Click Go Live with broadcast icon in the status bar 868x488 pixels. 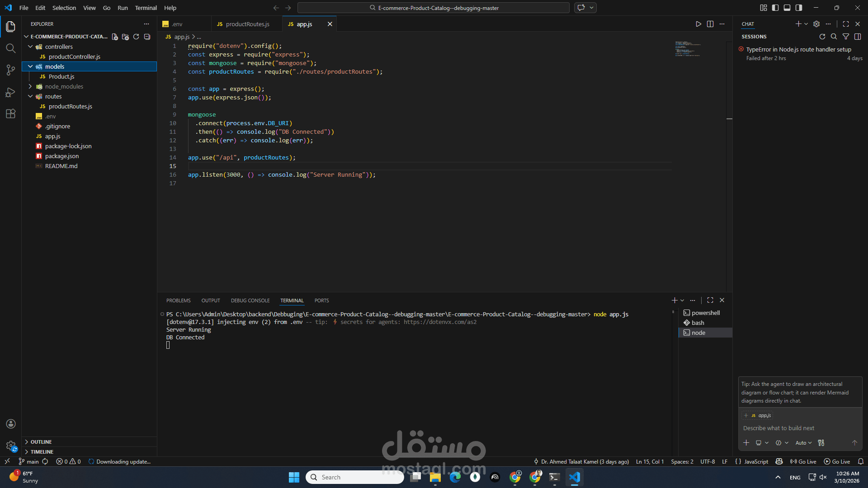[x=803, y=461]
